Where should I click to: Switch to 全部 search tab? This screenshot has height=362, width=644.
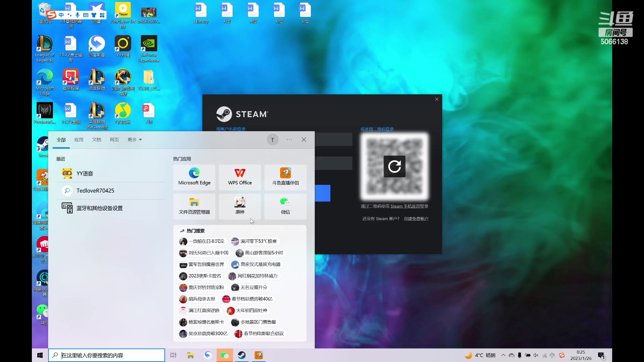[x=61, y=140]
